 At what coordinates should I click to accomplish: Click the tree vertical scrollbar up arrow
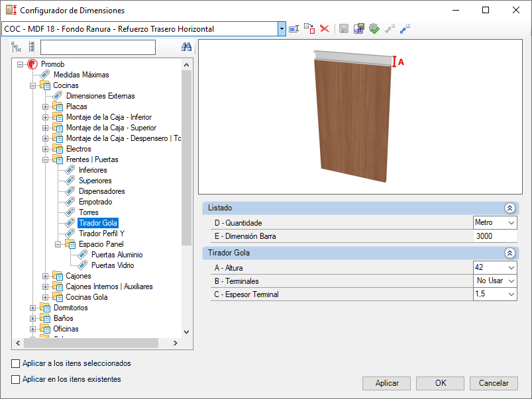tap(186, 65)
